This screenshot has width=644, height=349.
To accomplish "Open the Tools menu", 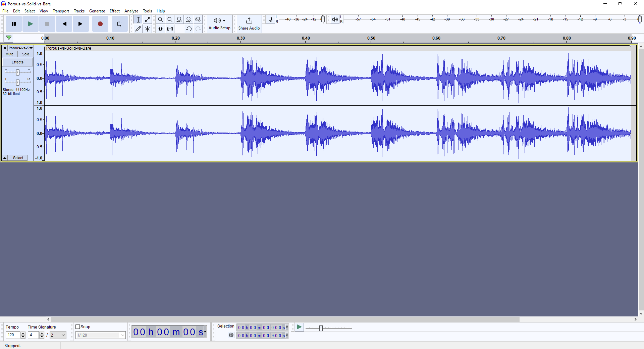I will [x=147, y=11].
